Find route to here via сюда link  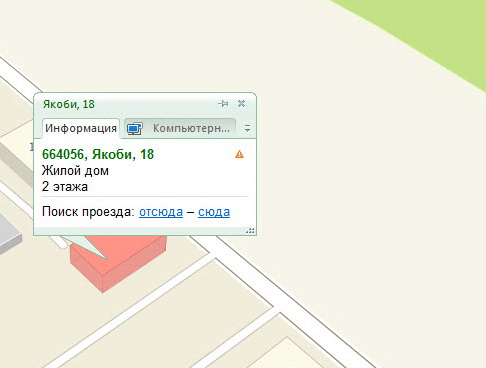click(x=214, y=212)
